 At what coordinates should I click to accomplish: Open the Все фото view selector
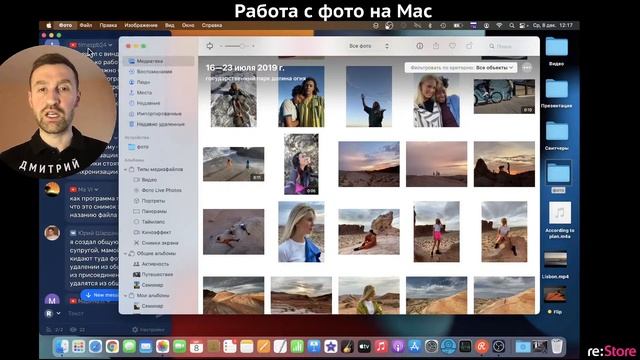pos(369,46)
